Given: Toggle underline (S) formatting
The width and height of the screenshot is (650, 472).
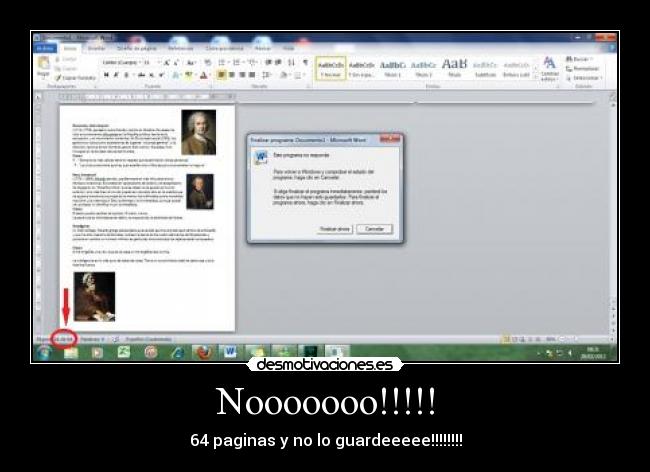Looking at the screenshot, I should coord(126,75).
